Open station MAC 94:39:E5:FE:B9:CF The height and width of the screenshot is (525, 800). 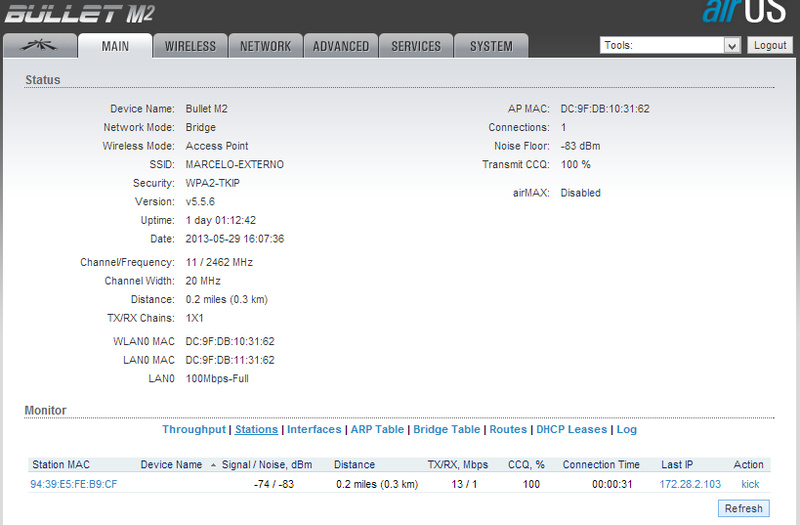[73, 484]
